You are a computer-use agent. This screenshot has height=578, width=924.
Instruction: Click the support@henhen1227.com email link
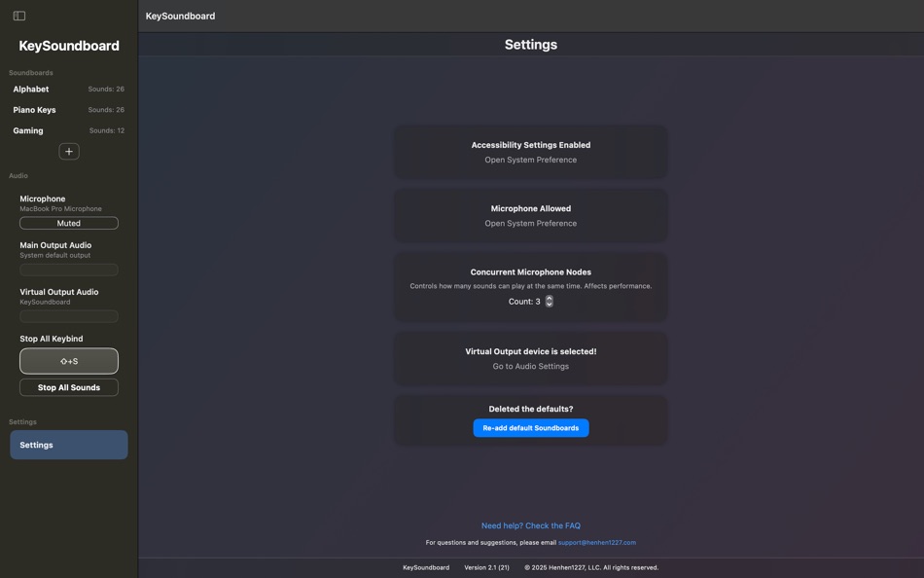point(597,543)
